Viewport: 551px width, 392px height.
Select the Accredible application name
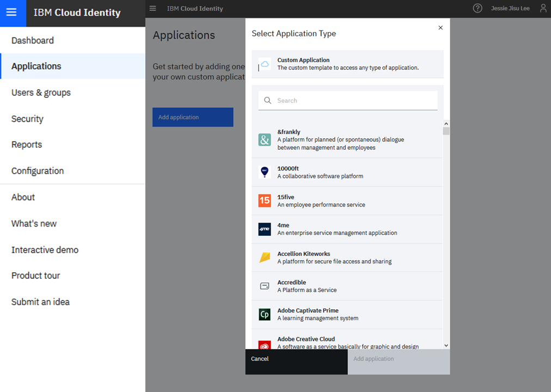[292, 283]
